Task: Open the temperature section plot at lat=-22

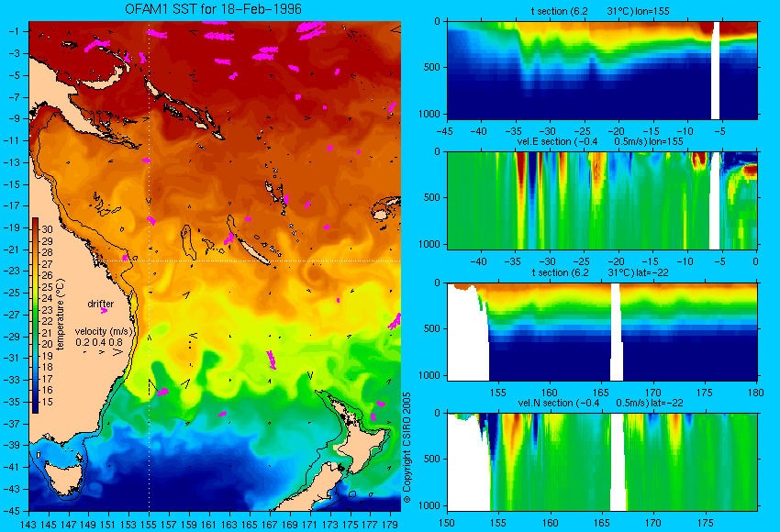Action: point(602,332)
